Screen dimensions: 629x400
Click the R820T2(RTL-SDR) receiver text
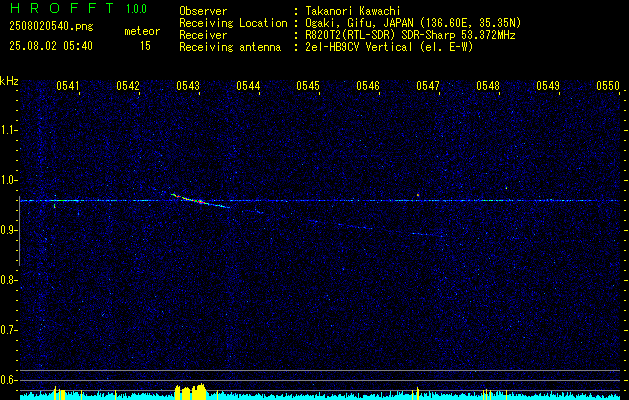408,35
